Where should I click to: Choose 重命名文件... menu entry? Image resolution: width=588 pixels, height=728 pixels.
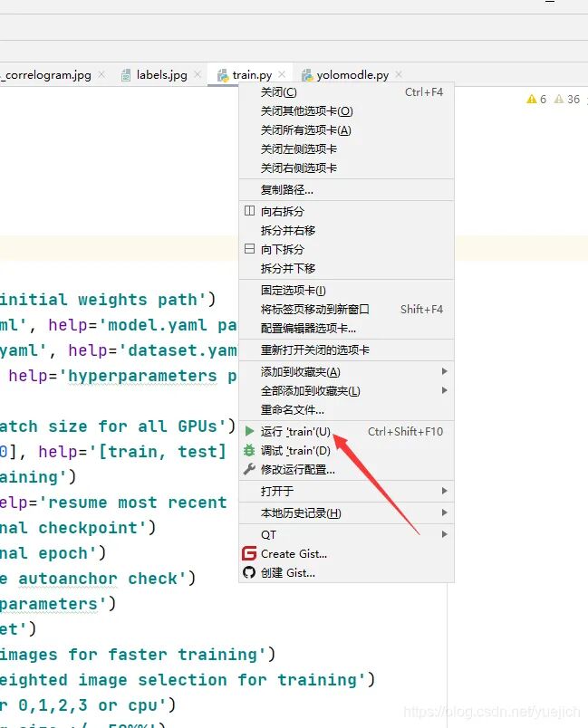point(346,410)
